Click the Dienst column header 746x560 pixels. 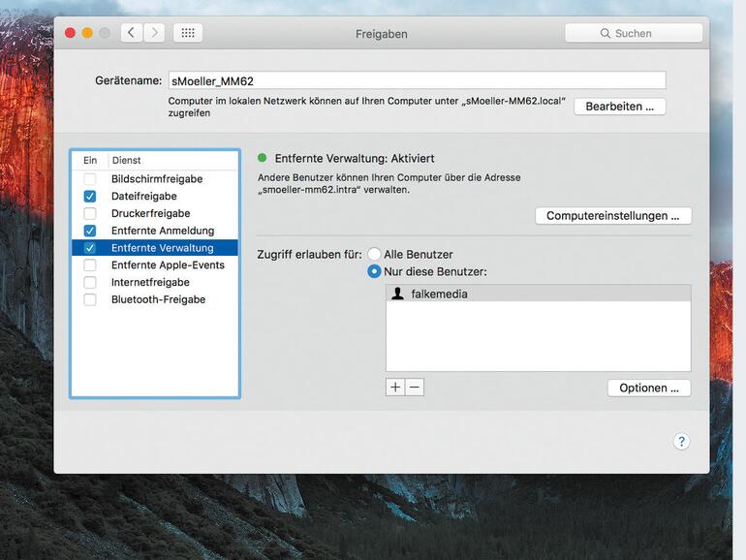coord(173,160)
